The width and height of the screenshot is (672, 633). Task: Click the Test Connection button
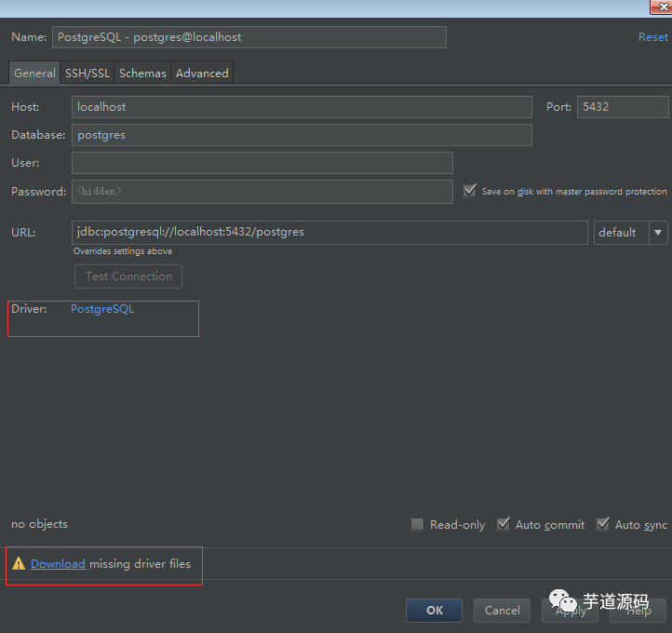pos(128,276)
